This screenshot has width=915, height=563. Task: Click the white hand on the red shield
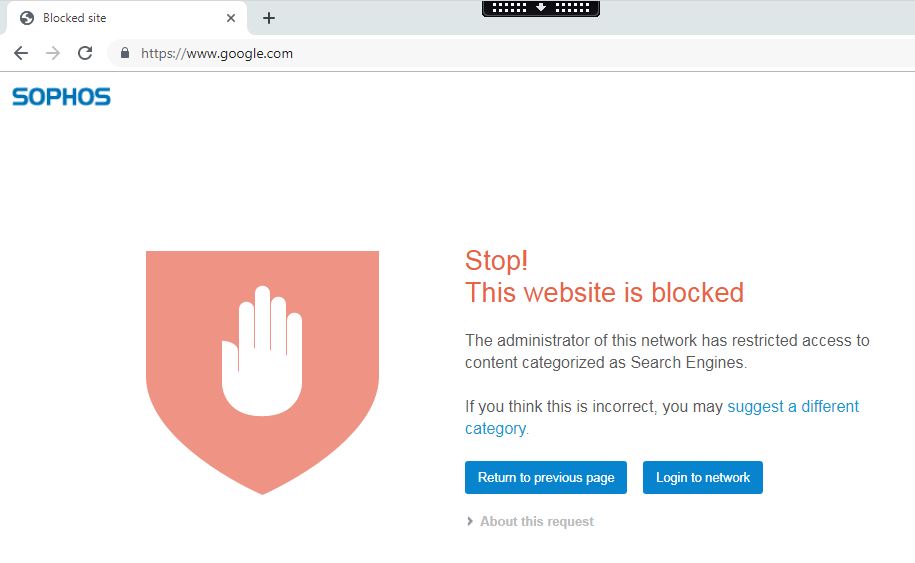pyautogui.click(x=262, y=350)
